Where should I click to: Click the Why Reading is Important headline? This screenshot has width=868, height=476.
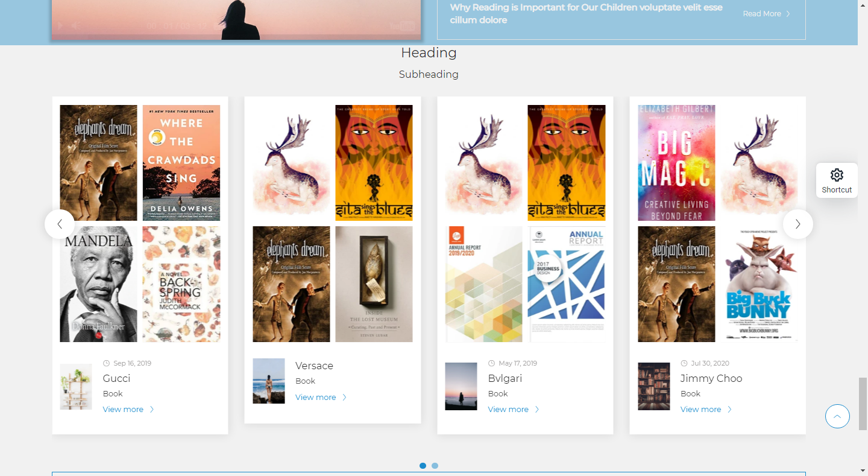[587, 14]
